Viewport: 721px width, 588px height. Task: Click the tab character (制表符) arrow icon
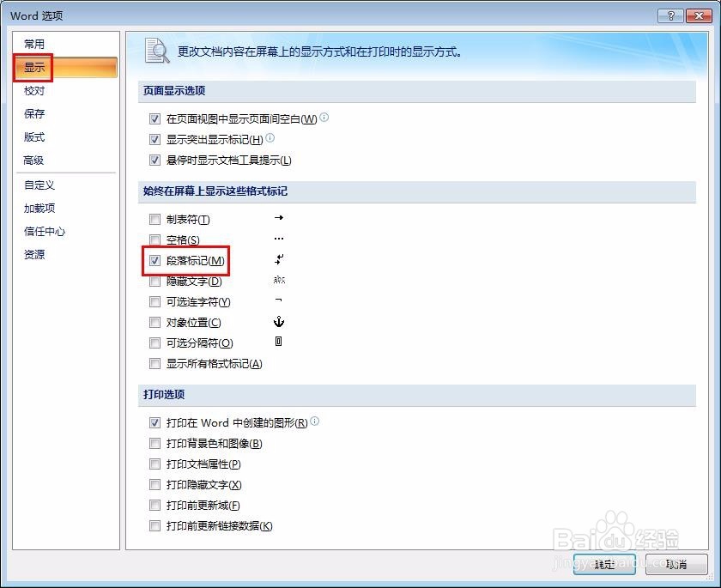[278, 217]
